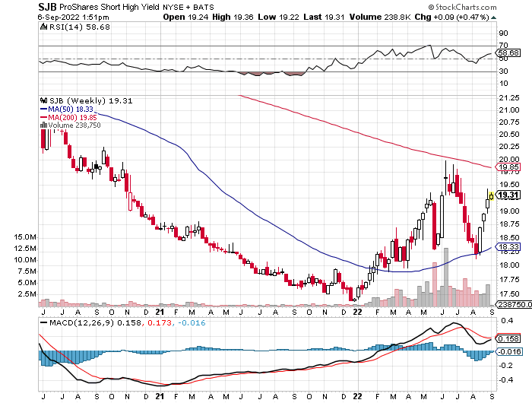
Task: Click the High 19.36 value
Action: 233,17
